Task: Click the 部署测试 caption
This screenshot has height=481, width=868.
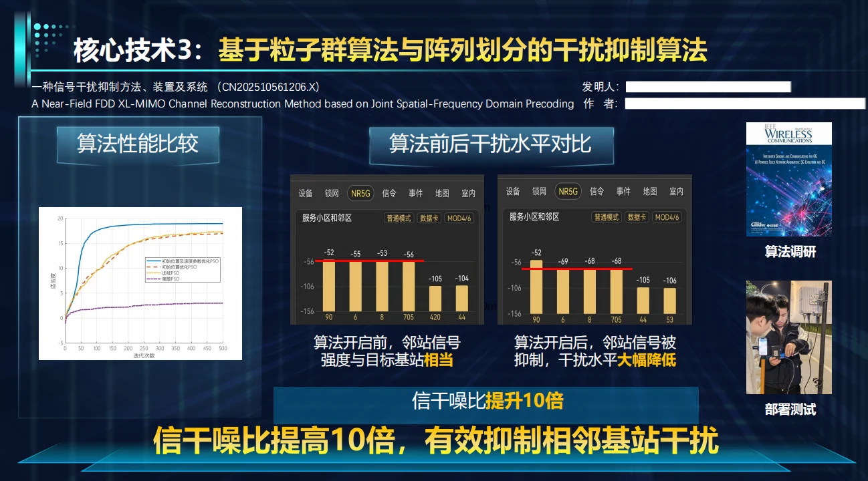Action: point(790,410)
